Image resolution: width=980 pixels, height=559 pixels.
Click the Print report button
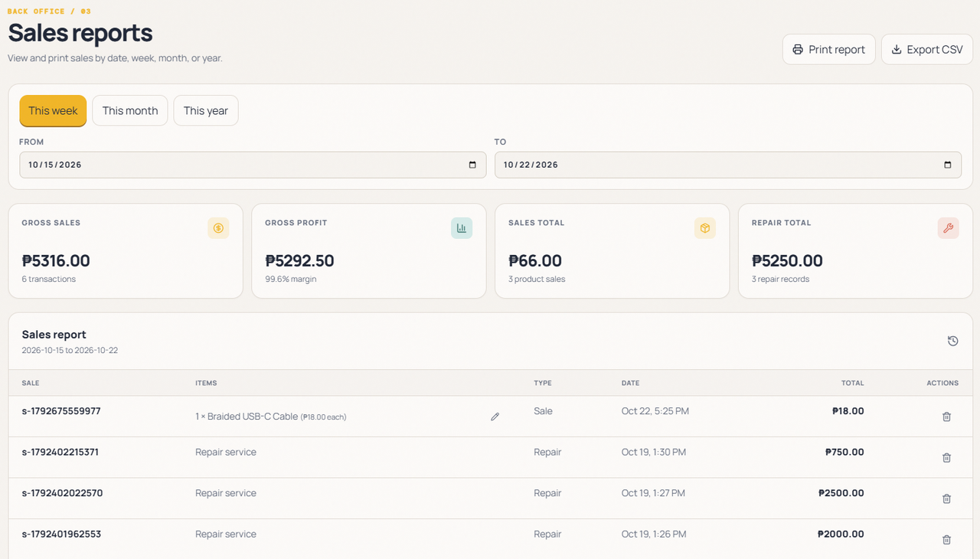(x=828, y=50)
